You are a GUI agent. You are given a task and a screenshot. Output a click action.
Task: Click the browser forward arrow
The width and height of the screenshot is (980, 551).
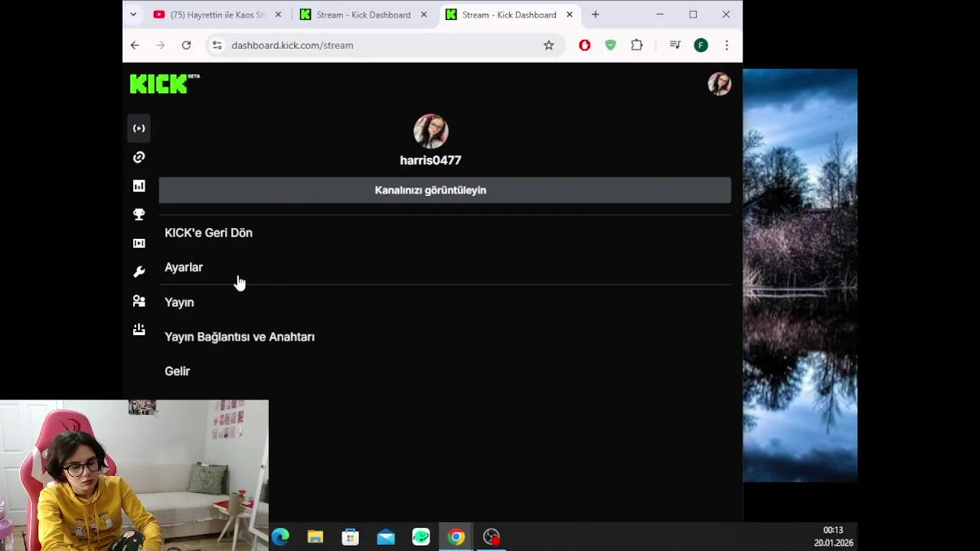point(160,45)
